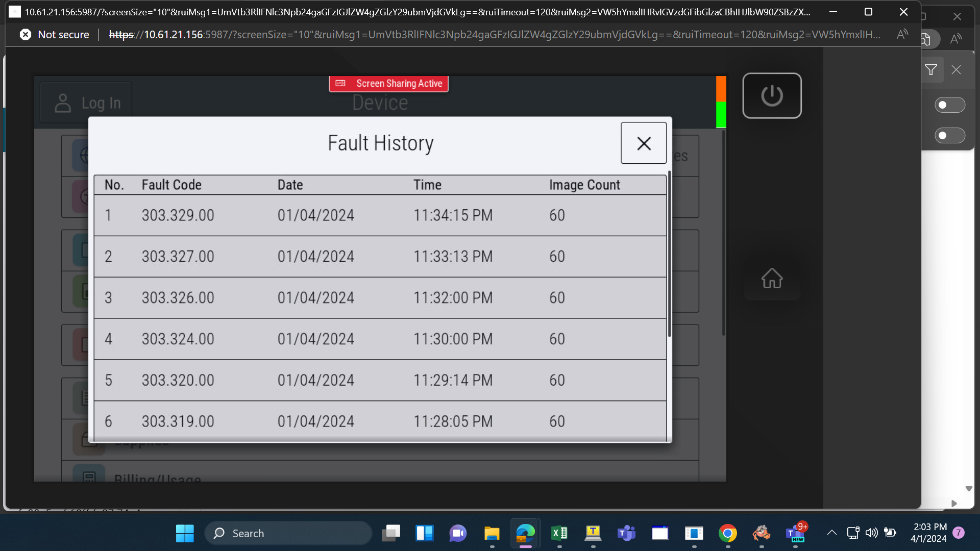Click the taskbar Search box
This screenshot has height=551, width=980.
pos(288,533)
